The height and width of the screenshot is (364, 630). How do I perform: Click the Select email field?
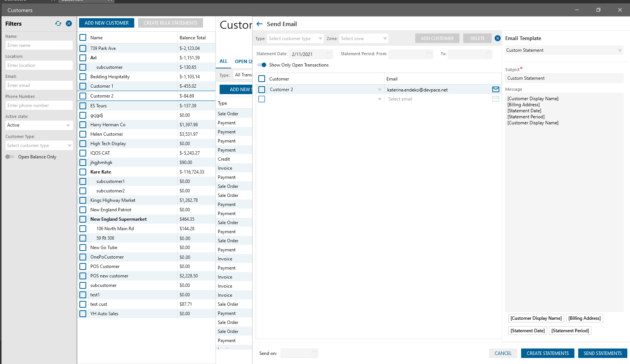coord(438,99)
